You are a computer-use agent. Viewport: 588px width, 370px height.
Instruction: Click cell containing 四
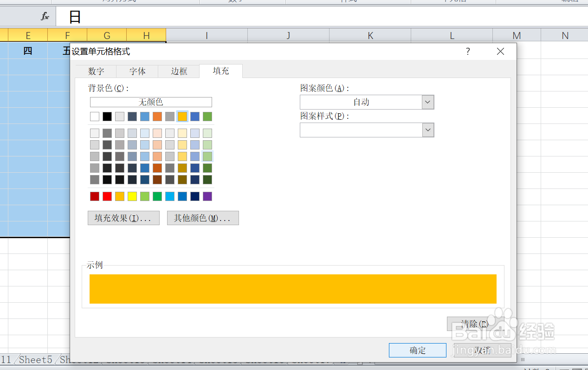pyautogui.click(x=28, y=51)
